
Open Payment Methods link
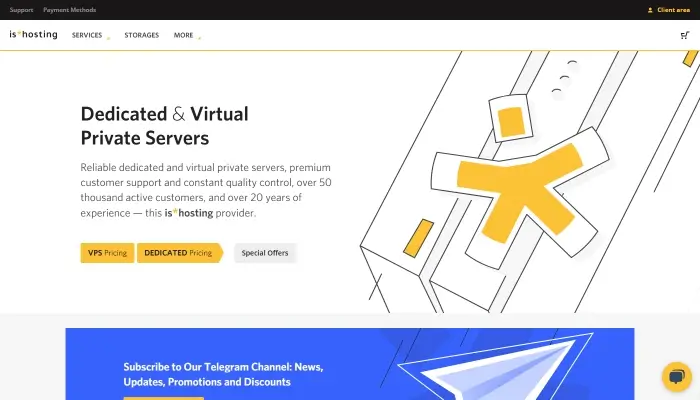(x=70, y=10)
